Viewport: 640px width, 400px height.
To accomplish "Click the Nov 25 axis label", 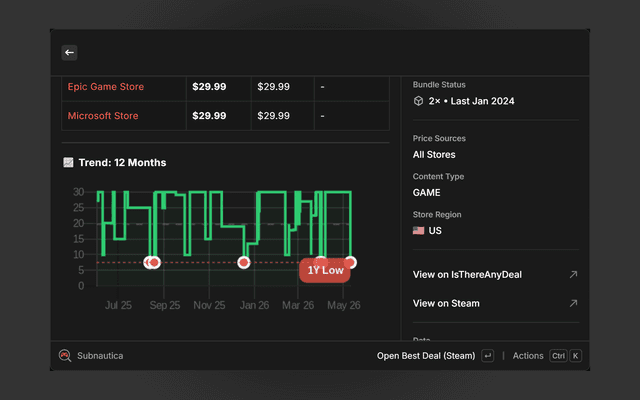I will click(209, 305).
